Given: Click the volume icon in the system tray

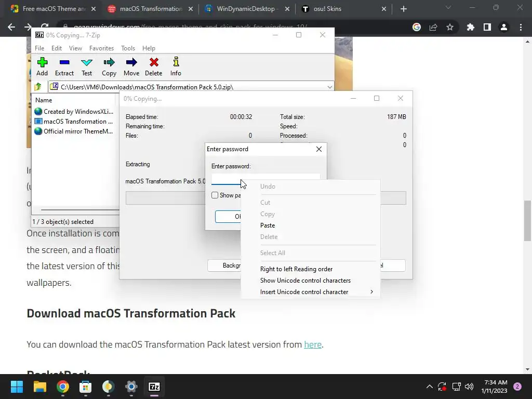Looking at the screenshot, I should pos(469,387).
